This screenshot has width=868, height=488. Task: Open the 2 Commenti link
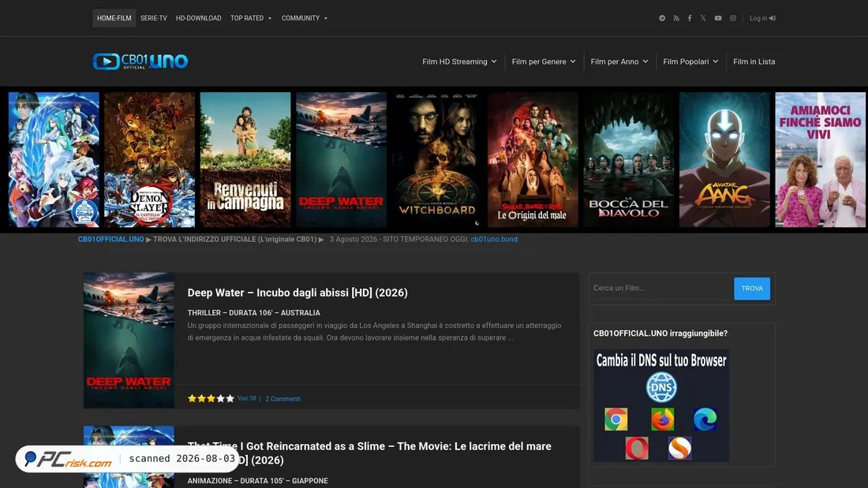coord(282,398)
